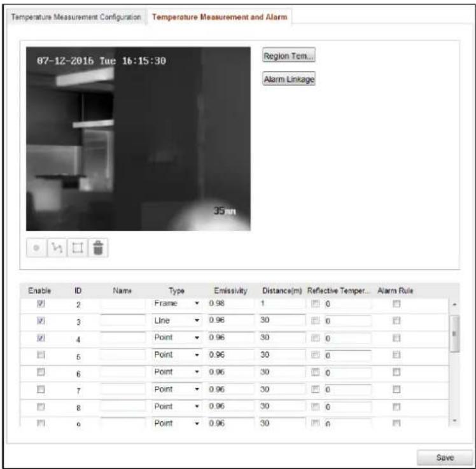Click the trash delete icon
Image resolution: width=476 pixels, height=469 pixels.
tap(98, 248)
